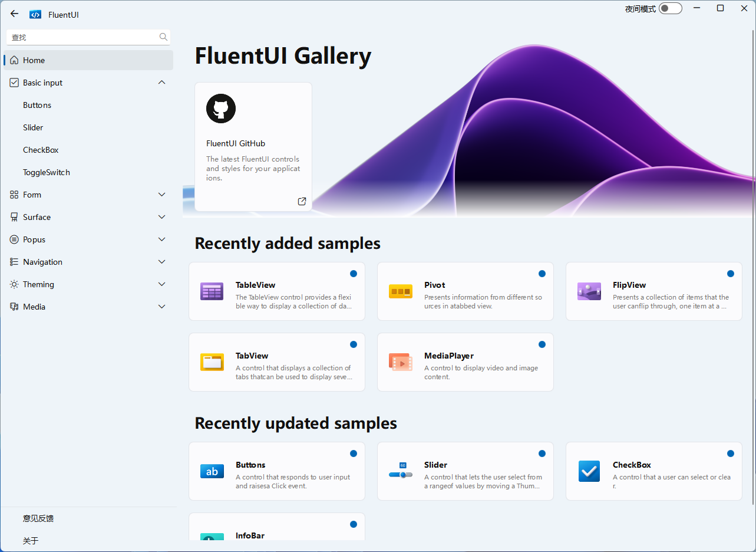
Task: Open the TableView sample card title
Action: point(255,285)
